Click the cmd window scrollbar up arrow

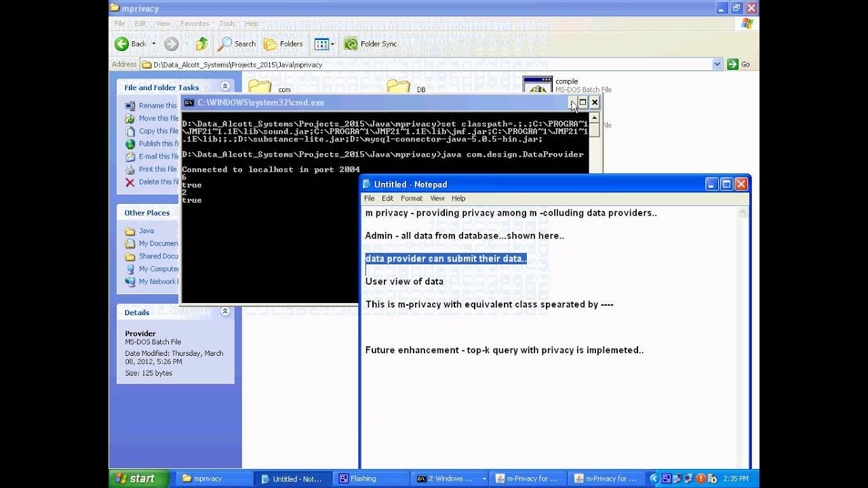coord(595,118)
